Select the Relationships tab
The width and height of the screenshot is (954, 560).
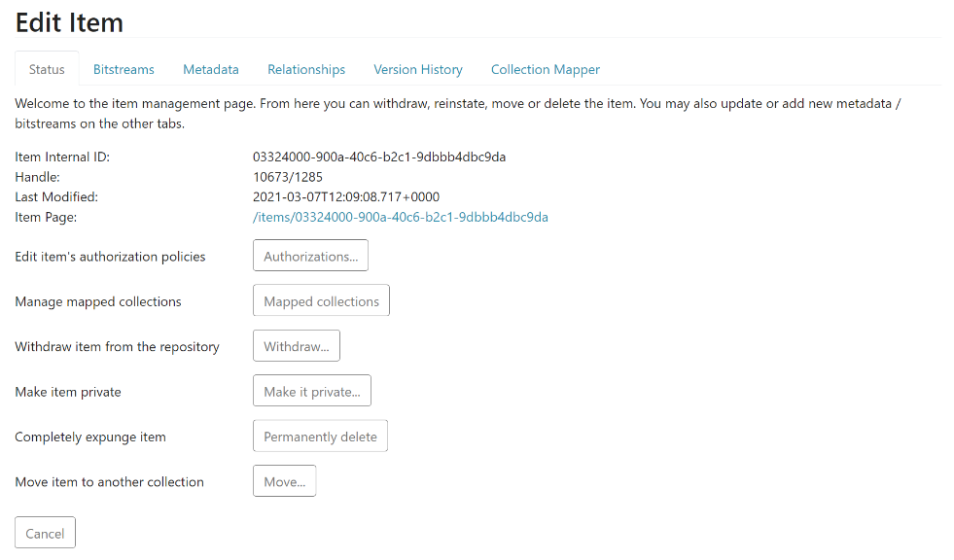(x=306, y=69)
